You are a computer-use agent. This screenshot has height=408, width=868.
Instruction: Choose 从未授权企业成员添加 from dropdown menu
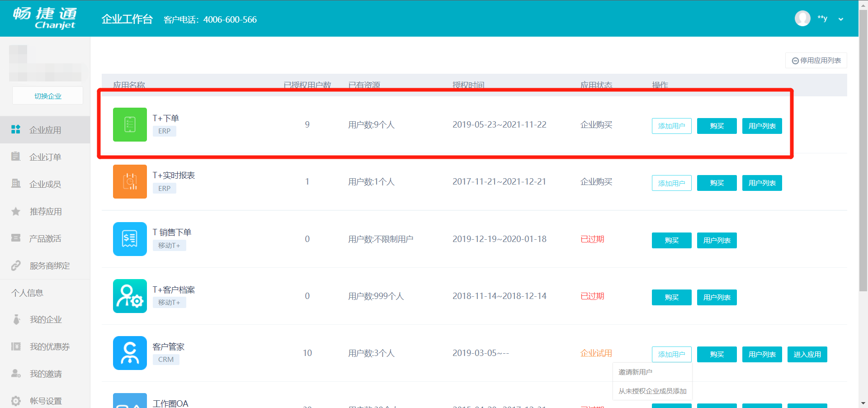652,391
